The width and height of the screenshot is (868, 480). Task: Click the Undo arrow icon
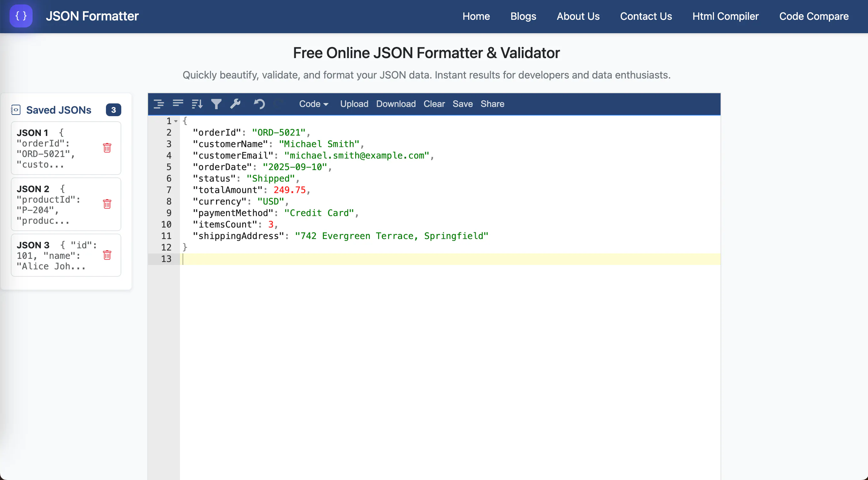pyautogui.click(x=259, y=104)
